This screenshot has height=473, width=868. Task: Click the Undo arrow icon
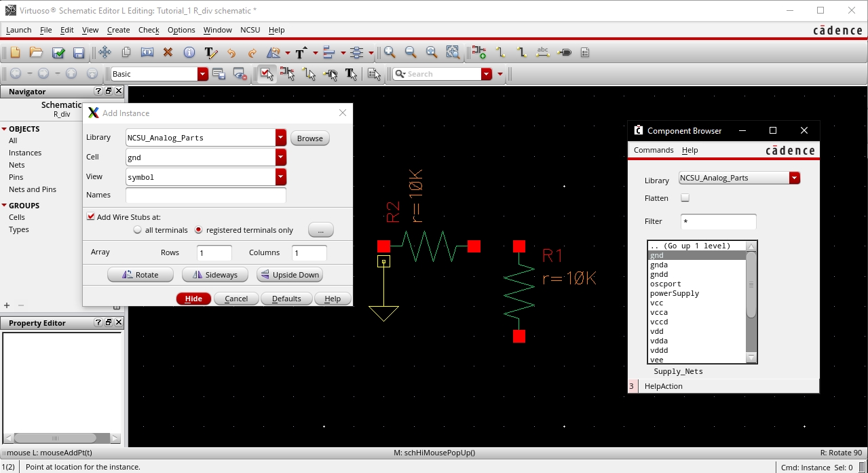coord(231,53)
